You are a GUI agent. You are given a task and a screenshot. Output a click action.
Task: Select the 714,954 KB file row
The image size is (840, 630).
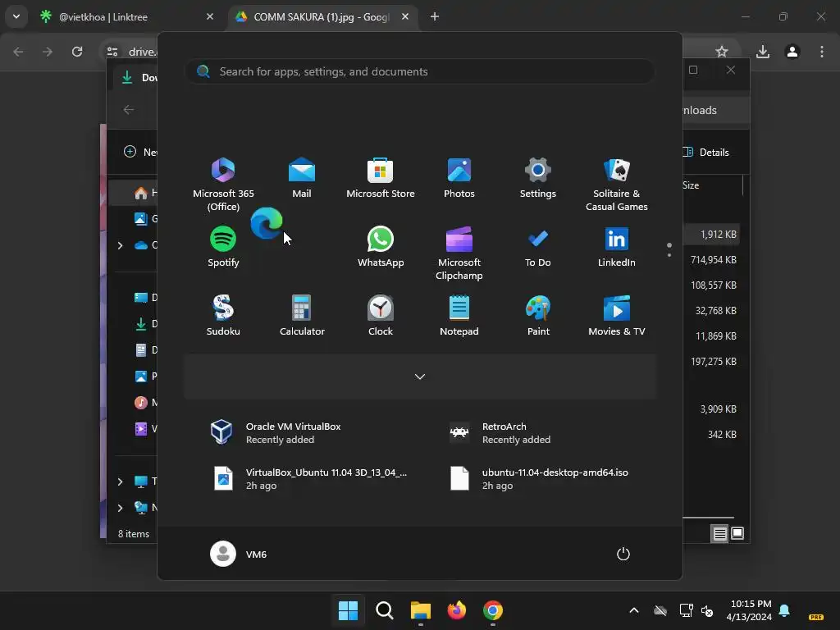coord(711,260)
